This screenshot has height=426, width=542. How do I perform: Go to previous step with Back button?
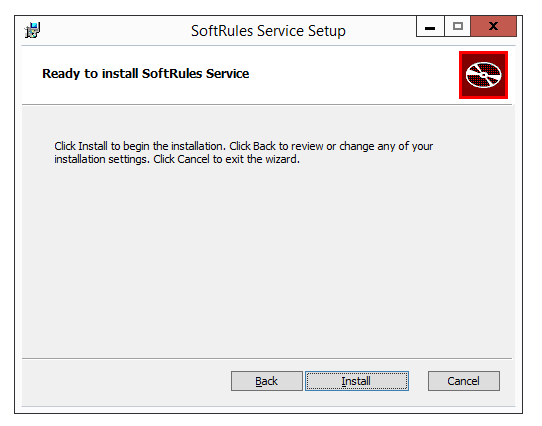[x=267, y=381]
